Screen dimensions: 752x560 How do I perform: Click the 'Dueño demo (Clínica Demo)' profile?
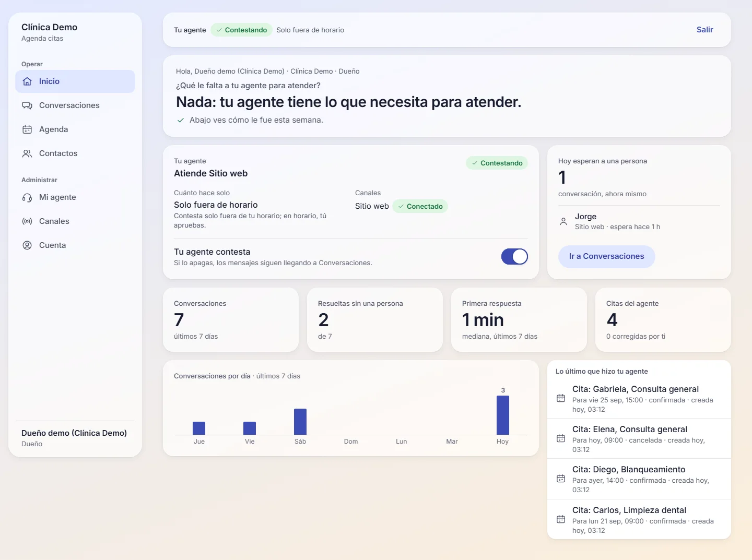click(x=74, y=438)
